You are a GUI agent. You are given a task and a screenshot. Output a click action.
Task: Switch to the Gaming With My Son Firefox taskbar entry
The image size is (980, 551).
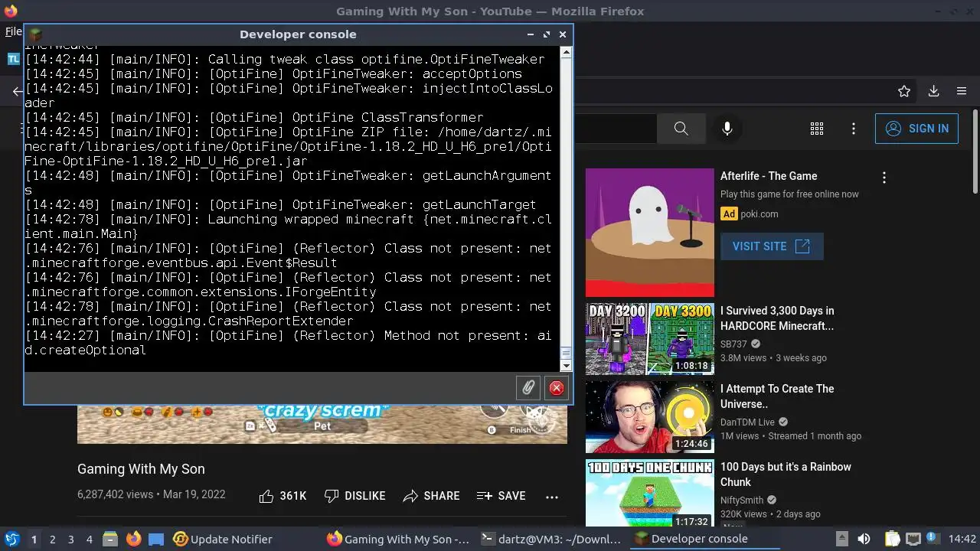click(x=398, y=539)
